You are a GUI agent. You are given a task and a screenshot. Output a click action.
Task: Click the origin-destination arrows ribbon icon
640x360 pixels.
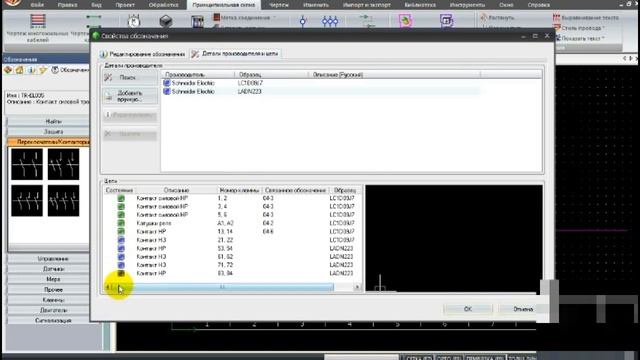pos(367,20)
